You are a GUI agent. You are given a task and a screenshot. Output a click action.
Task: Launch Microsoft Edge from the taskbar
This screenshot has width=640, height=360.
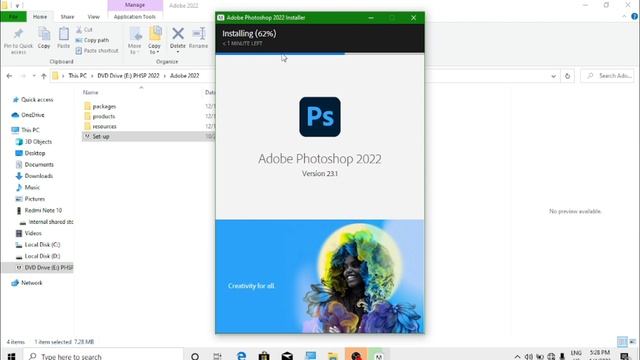click(x=241, y=356)
